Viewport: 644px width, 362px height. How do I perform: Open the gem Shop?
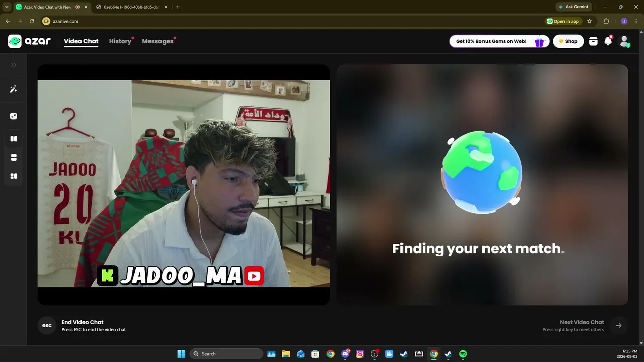pyautogui.click(x=569, y=41)
